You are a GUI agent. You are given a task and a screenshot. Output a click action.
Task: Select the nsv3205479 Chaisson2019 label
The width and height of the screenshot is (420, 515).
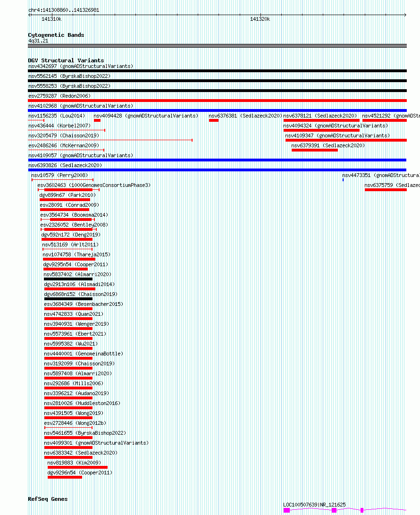64,135
